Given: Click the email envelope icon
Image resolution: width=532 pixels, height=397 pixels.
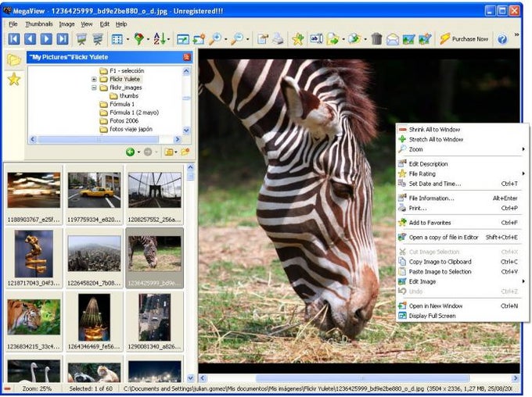Looking at the screenshot, I should coord(392,38).
